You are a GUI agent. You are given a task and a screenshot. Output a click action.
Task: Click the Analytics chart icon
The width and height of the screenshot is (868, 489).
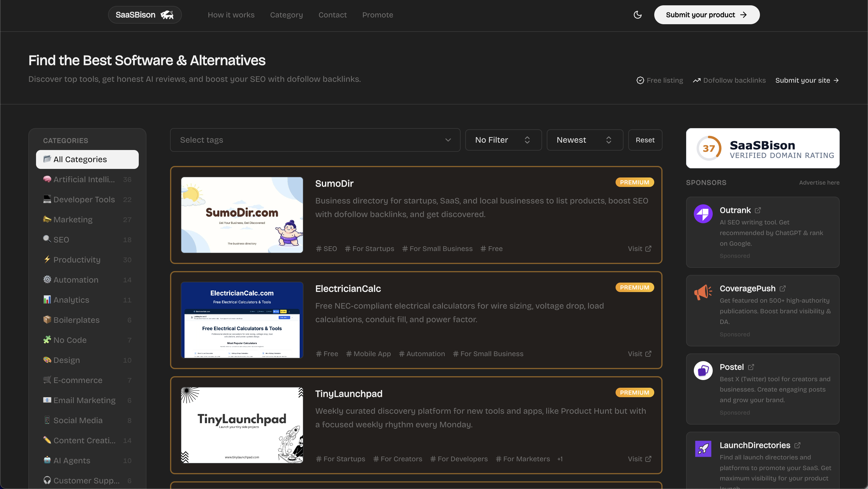point(47,299)
